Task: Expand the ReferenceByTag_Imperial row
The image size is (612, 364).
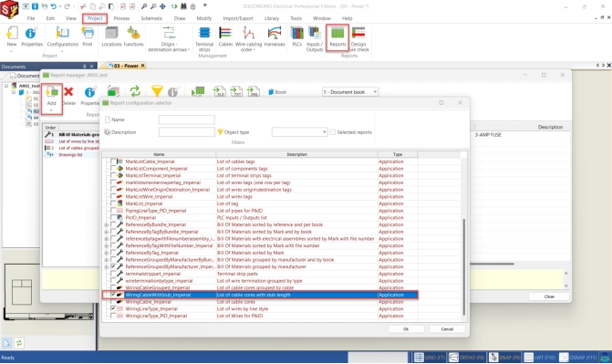Action: pos(106,253)
